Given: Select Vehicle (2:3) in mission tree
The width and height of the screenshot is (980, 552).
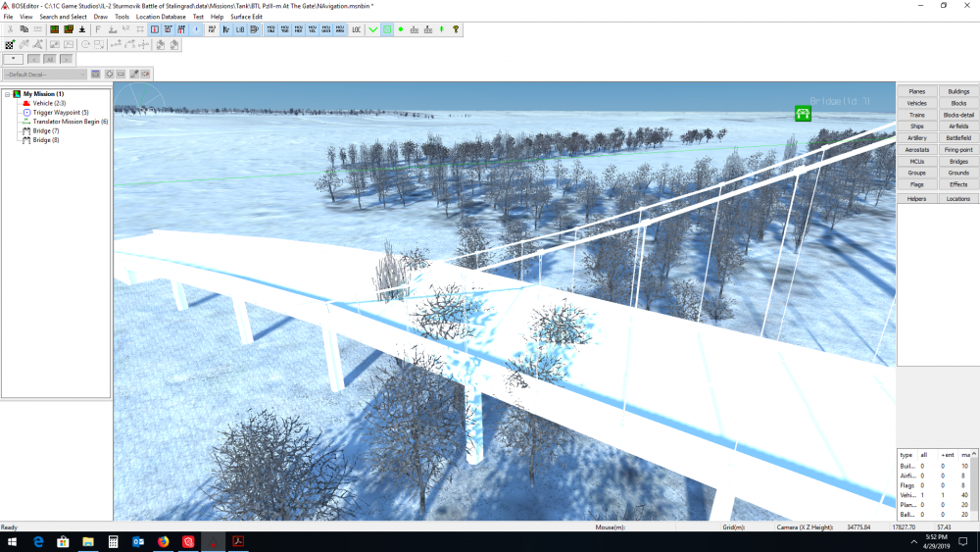Looking at the screenshot, I should [49, 103].
